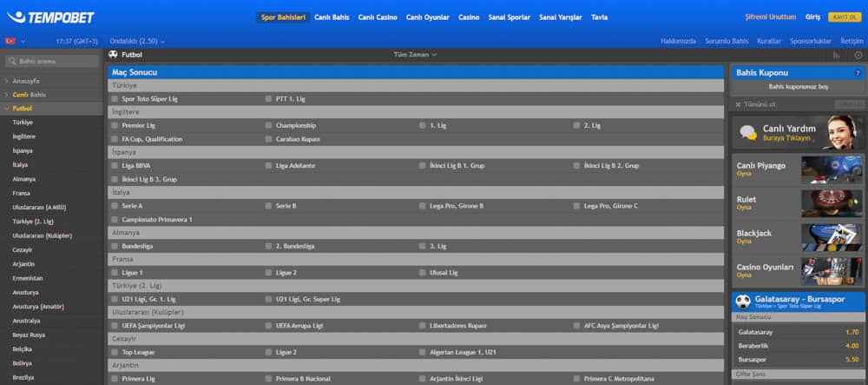Click the Tümünü sil clear-all link
Viewport: 868px width, 385px height.
pyautogui.click(x=759, y=104)
